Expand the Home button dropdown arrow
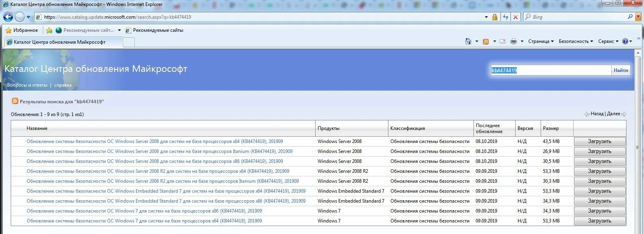This screenshot has width=644, height=234. click(477, 41)
